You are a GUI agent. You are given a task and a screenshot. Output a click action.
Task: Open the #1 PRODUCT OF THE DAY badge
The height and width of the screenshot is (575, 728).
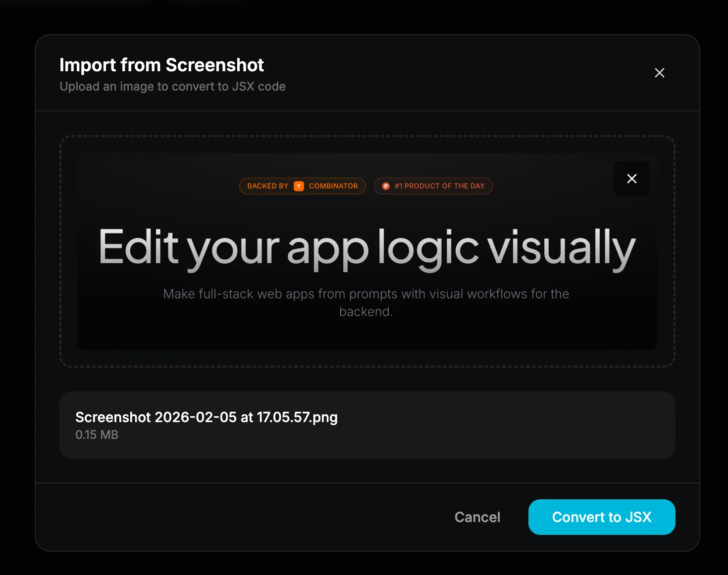[433, 186]
